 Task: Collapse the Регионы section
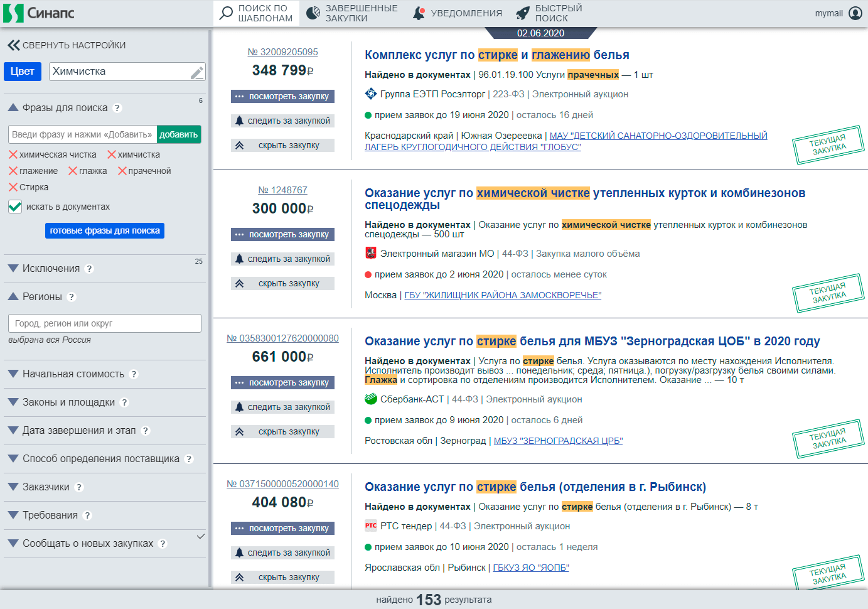pyautogui.click(x=13, y=297)
